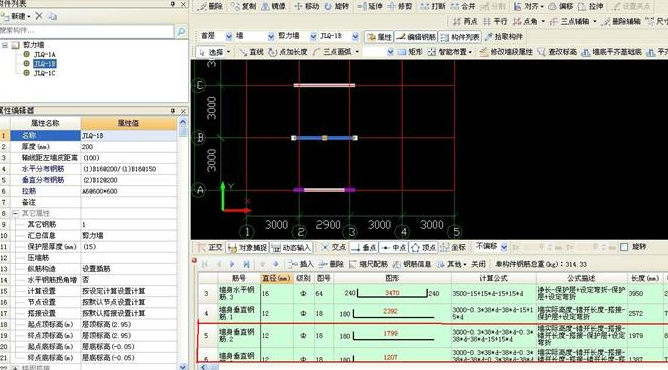Open the JLQ-1B component dropdown

pos(355,37)
